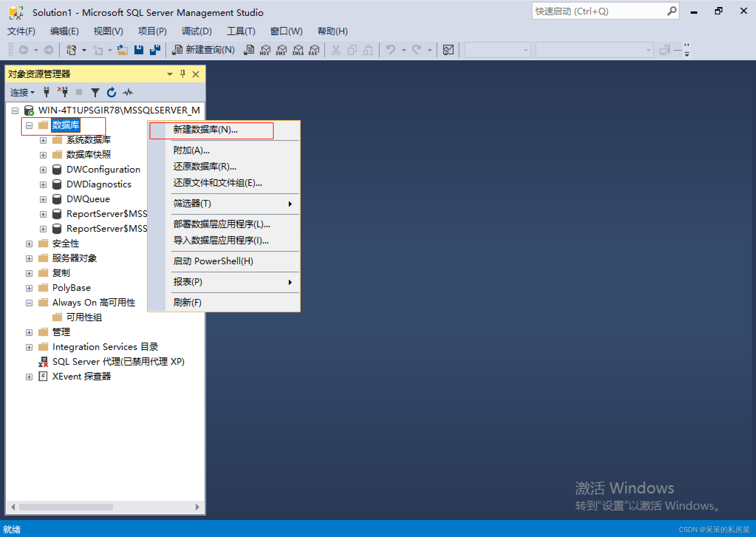Toggle the pin auto-hide for Object Explorer
Image resolution: width=756 pixels, height=537 pixels.
[183, 74]
